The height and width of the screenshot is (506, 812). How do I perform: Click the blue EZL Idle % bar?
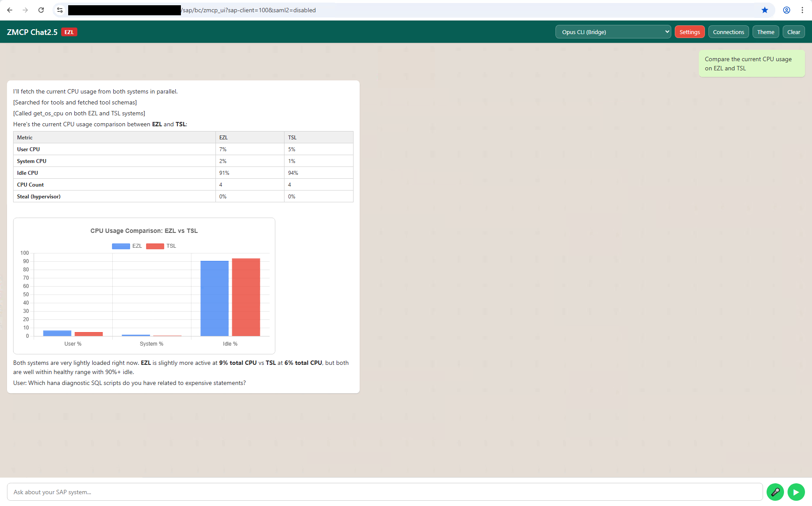point(215,298)
